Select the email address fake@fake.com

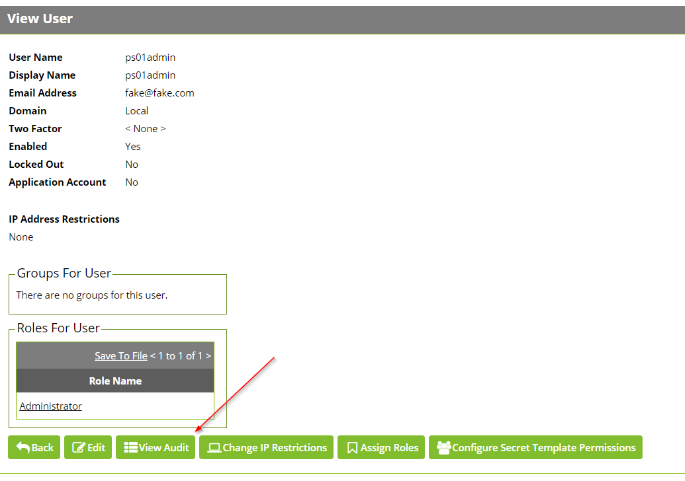click(159, 93)
